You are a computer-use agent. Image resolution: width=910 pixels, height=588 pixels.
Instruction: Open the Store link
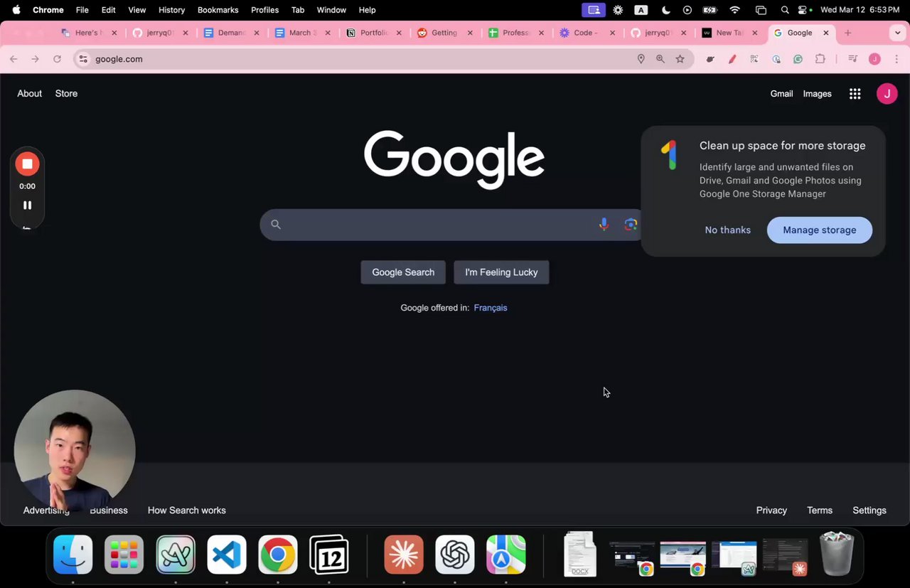pyautogui.click(x=66, y=94)
